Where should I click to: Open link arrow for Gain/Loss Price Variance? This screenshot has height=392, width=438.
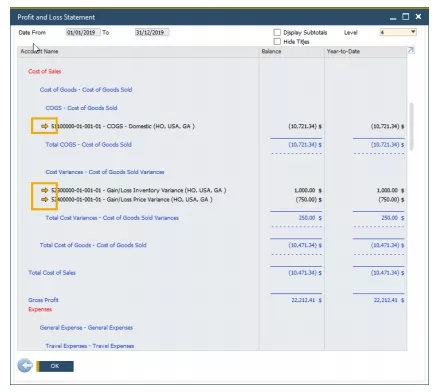point(45,199)
